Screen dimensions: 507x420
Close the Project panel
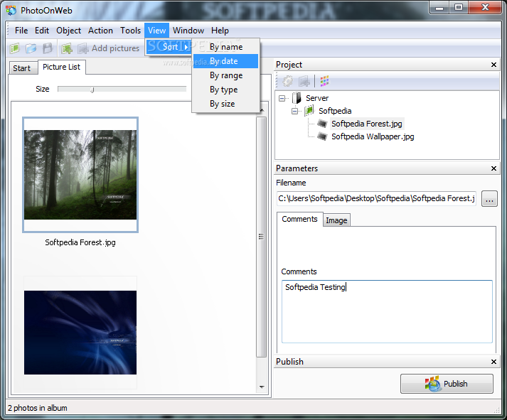[x=493, y=65]
